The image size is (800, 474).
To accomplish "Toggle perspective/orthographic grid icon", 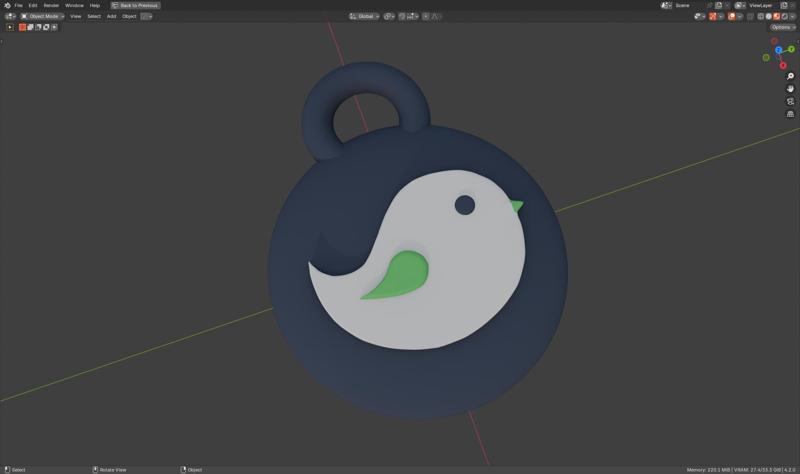I will [x=790, y=114].
